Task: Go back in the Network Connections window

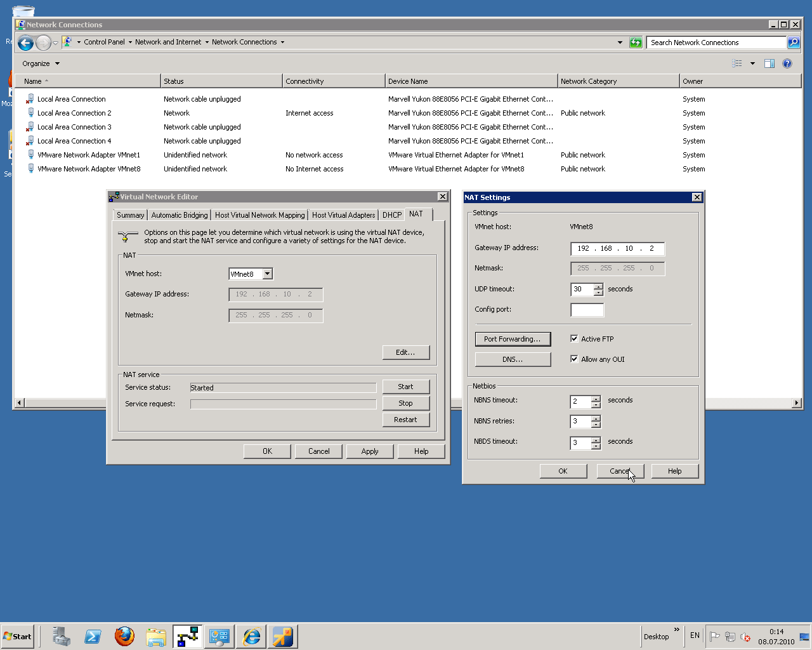Action: 25,43
